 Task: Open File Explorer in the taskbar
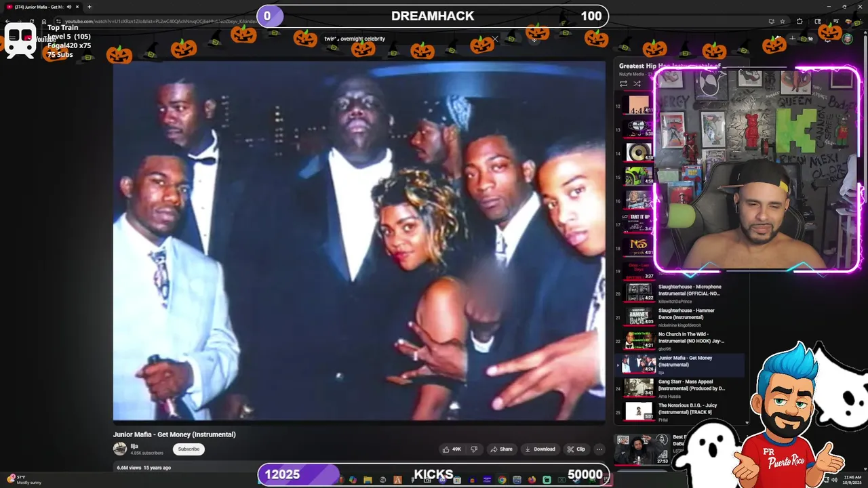coord(368,480)
